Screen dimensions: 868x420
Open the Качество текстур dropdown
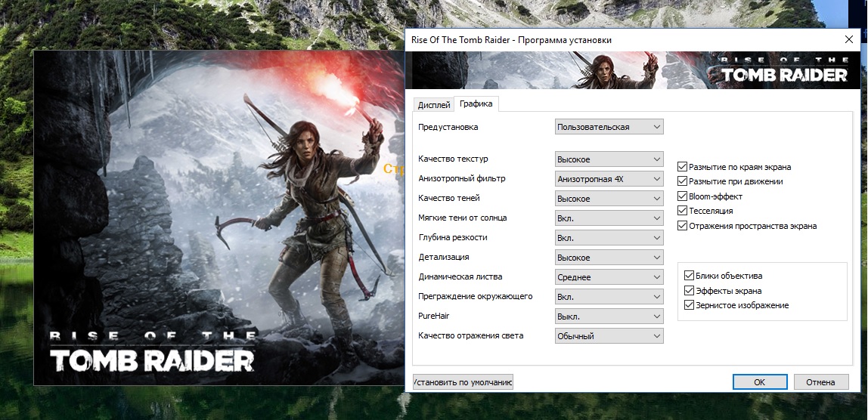tap(609, 159)
